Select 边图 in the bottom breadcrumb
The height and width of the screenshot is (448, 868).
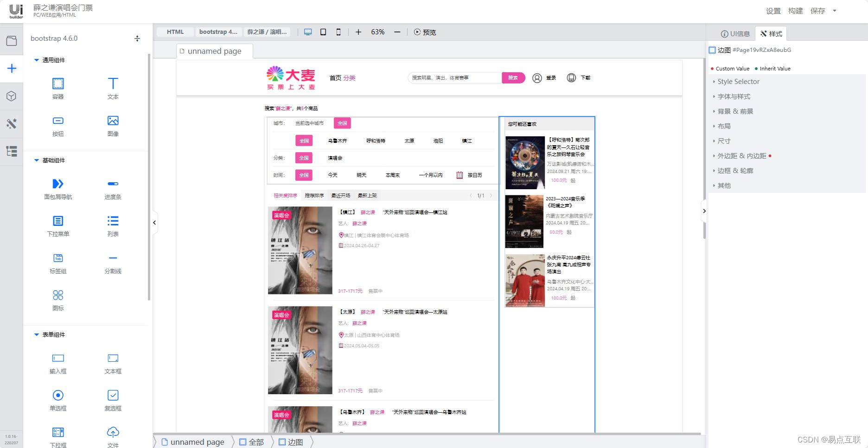[291, 442]
